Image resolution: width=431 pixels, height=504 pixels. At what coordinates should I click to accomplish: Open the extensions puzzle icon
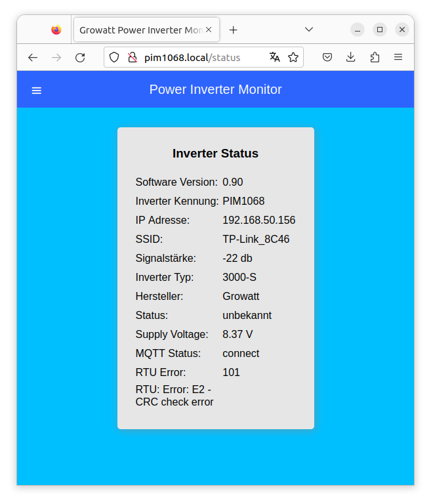pos(375,57)
